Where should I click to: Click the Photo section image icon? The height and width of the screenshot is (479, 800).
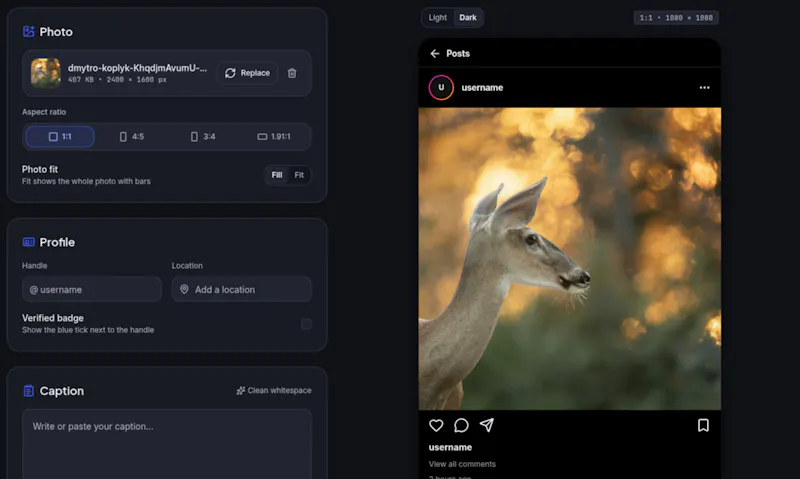tap(29, 32)
